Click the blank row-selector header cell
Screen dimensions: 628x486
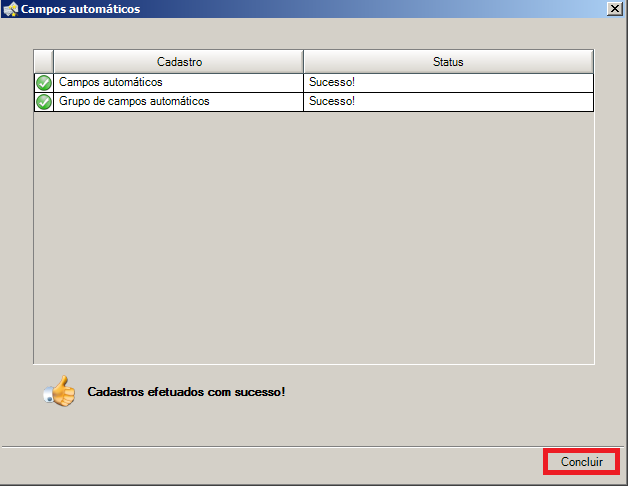point(44,62)
